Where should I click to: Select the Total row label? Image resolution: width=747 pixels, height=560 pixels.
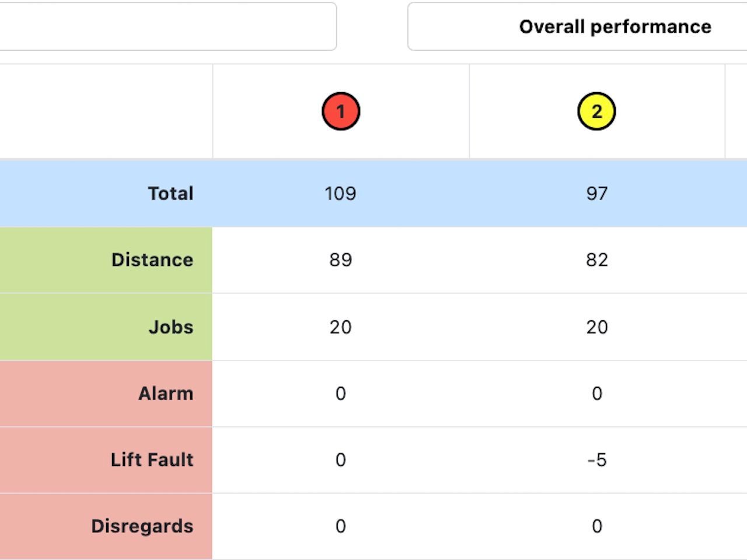point(170,194)
